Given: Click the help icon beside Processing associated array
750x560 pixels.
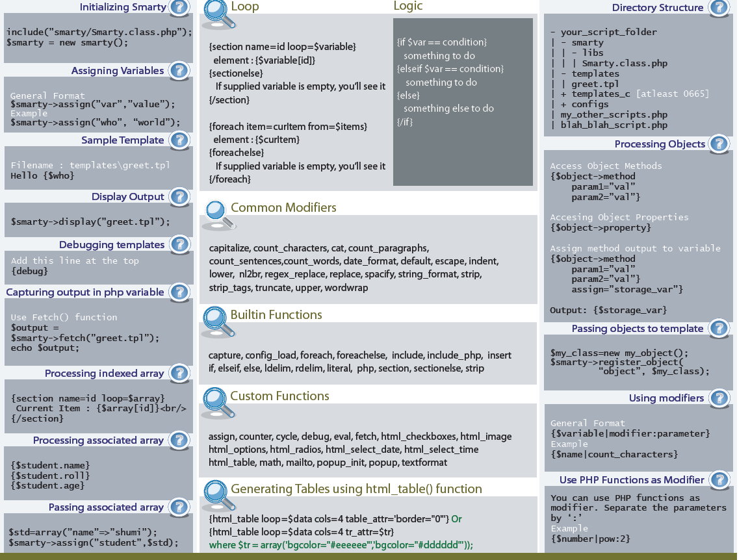Looking at the screenshot, I should coord(179,440).
